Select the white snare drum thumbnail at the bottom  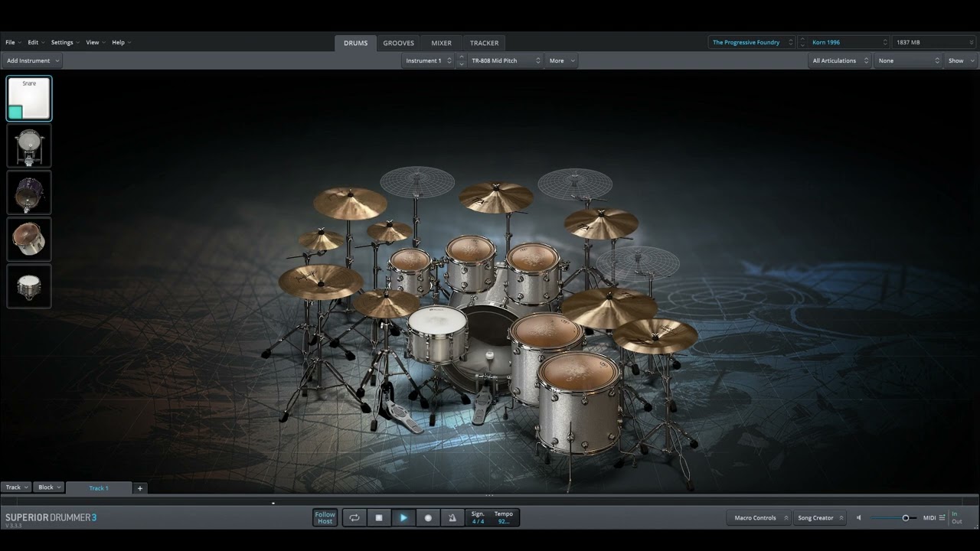pyautogui.click(x=29, y=286)
